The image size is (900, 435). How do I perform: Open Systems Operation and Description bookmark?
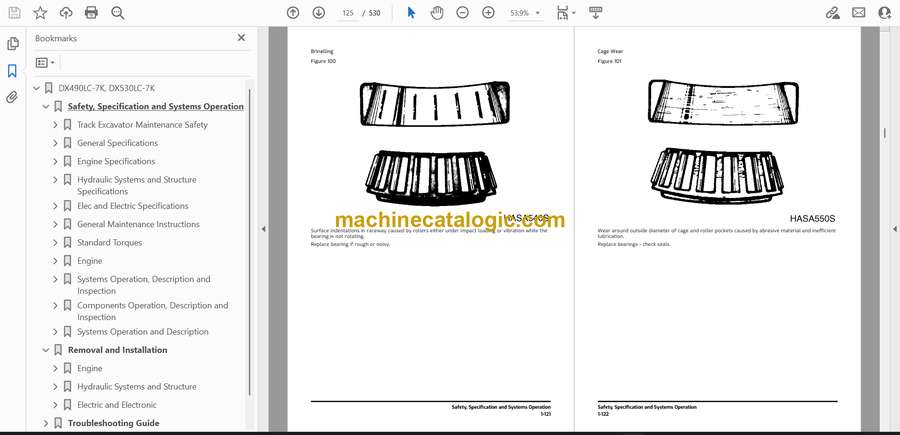(x=143, y=332)
